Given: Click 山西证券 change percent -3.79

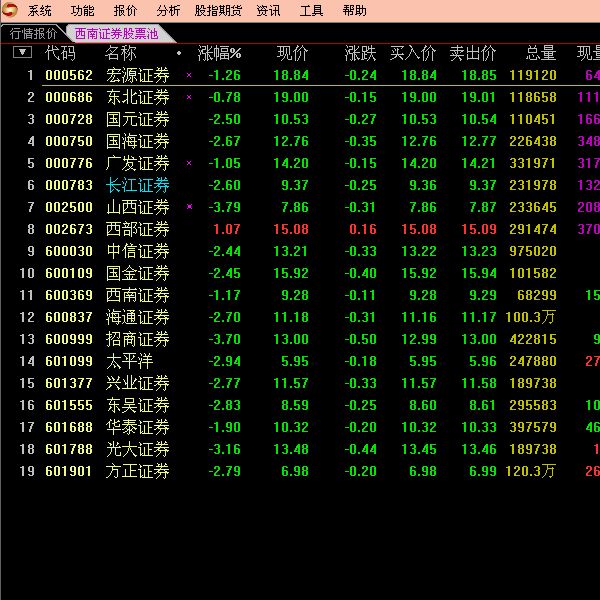Looking at the screenshot, I should (224, 207).
